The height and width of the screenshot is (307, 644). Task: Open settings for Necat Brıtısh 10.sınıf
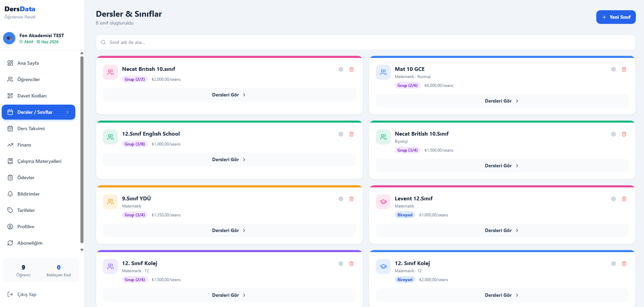tap(341, 70)
